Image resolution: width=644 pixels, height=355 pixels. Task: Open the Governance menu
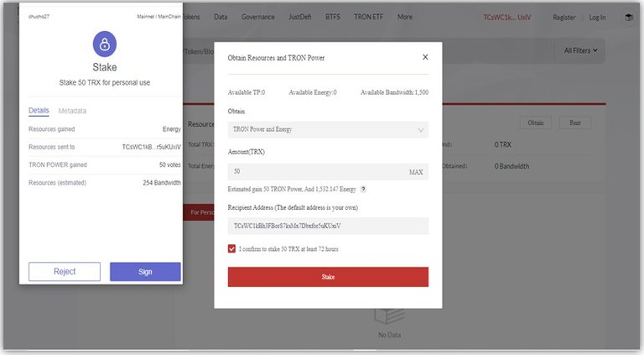258,17
